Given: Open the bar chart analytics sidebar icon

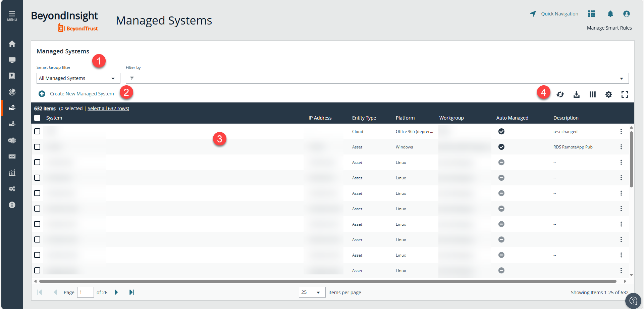Looking at the screenshot, I should point(12,173).
